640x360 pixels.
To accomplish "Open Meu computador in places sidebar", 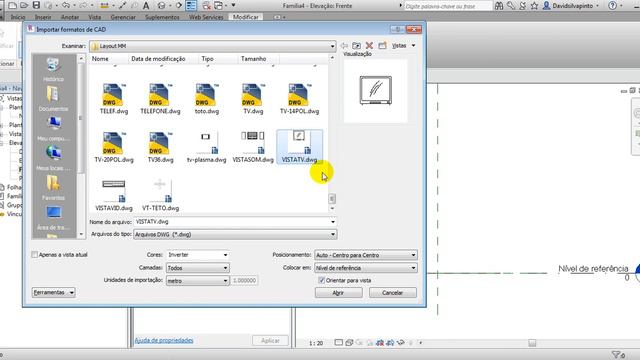I will click(53, 129).
